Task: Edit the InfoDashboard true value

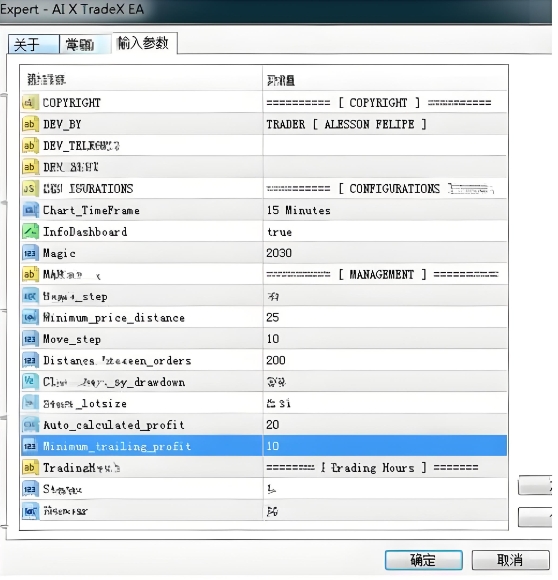Action: pos(280,232)
